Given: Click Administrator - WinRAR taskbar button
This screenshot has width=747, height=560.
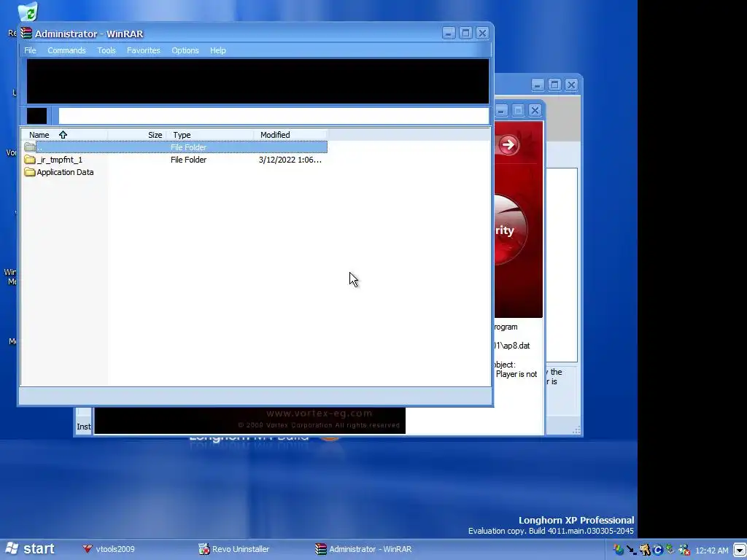Looking at the screenshot, I should (x=363, y=549).
